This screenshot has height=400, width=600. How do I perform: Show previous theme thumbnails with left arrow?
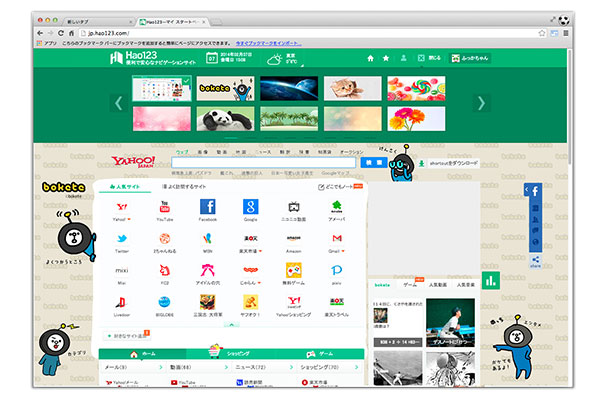119,103
